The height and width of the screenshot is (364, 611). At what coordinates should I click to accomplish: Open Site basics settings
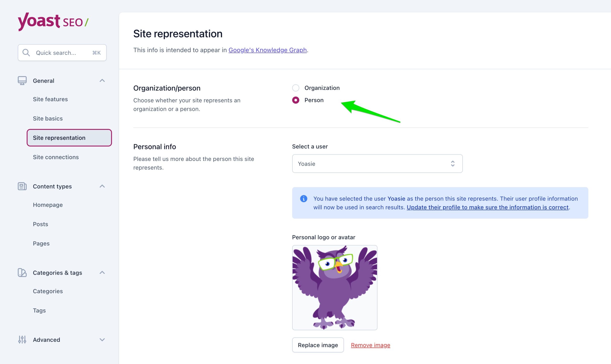(x=48, y=119)
